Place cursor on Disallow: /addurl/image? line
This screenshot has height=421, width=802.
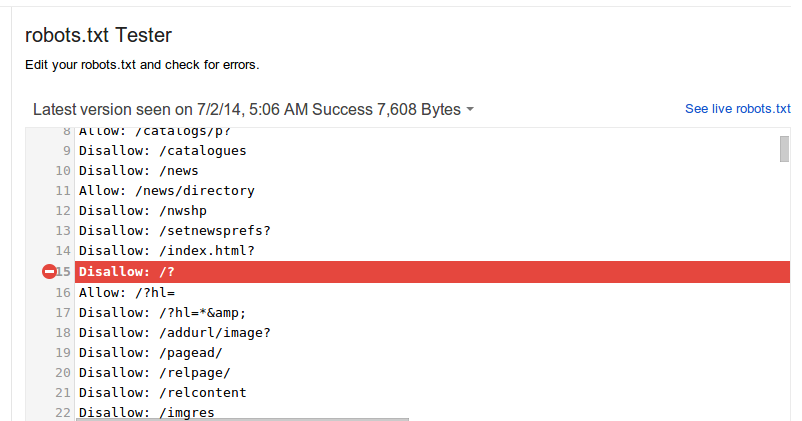(x=174, y=332)
